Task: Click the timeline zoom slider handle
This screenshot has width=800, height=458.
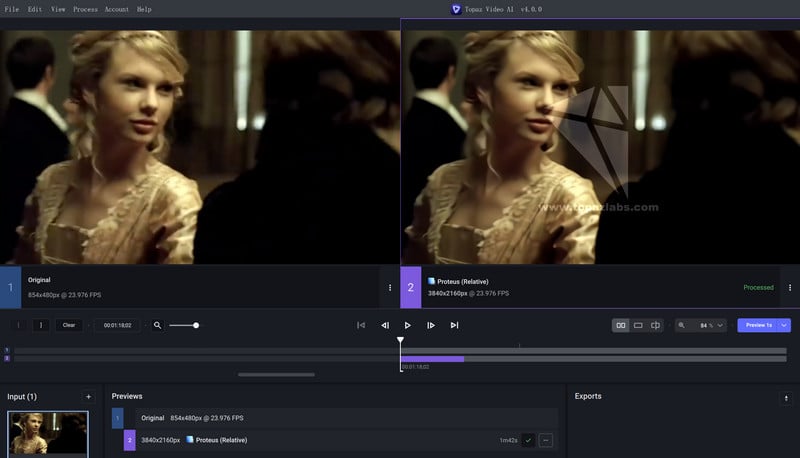Action: 196,325
